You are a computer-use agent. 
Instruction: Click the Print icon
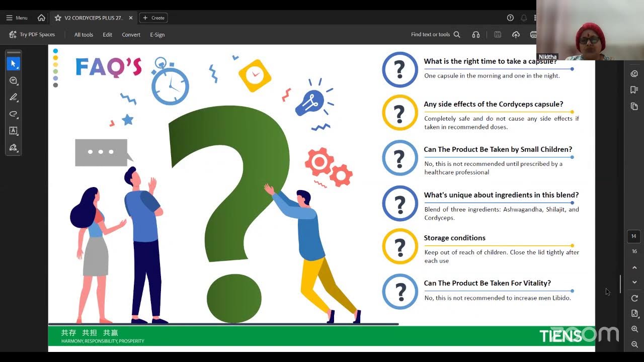(x=533, y=35)
